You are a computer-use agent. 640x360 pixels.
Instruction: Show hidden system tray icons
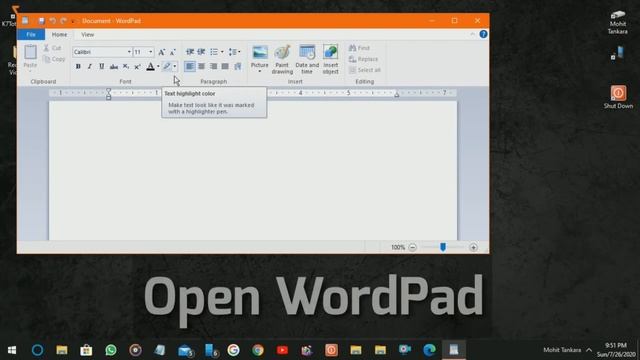click(589, 350)
